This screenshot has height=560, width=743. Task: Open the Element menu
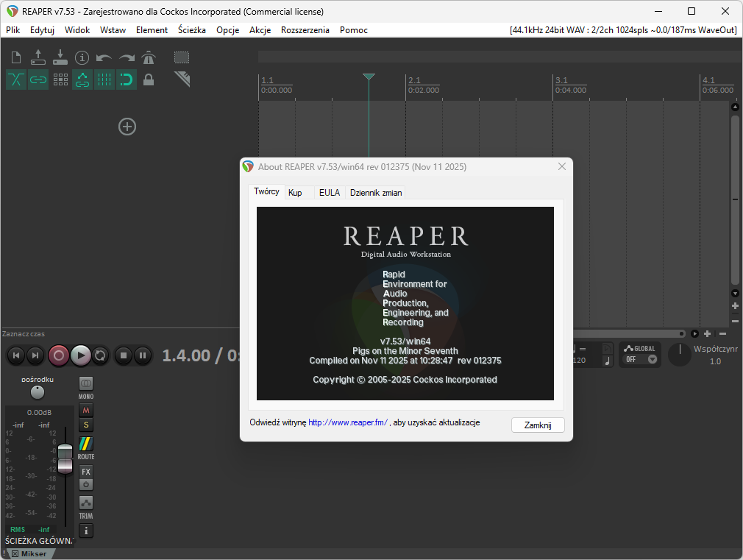pyautogui.click(x=152, y=30)
